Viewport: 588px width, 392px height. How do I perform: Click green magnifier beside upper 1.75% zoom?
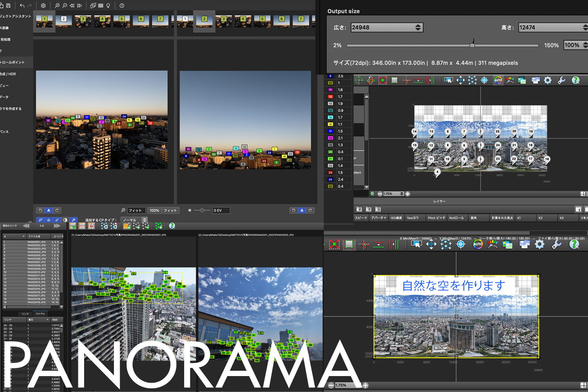pos(372,194)
